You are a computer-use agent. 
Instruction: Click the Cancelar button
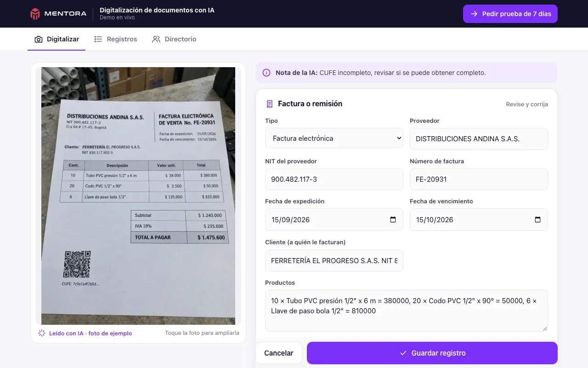click(279, 353)
